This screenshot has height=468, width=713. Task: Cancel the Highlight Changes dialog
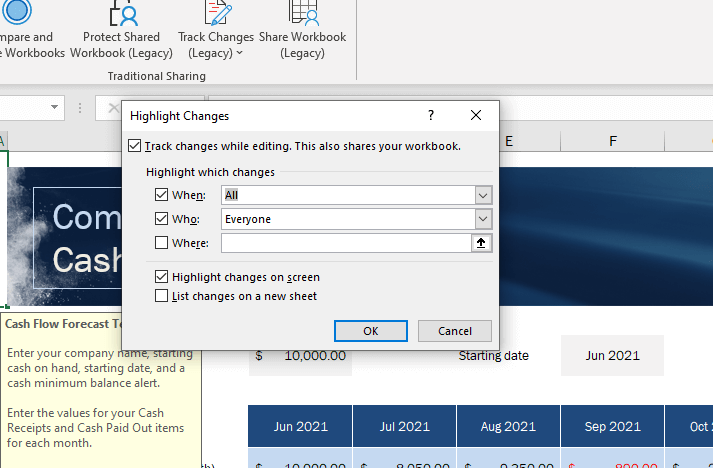(455, 331)
